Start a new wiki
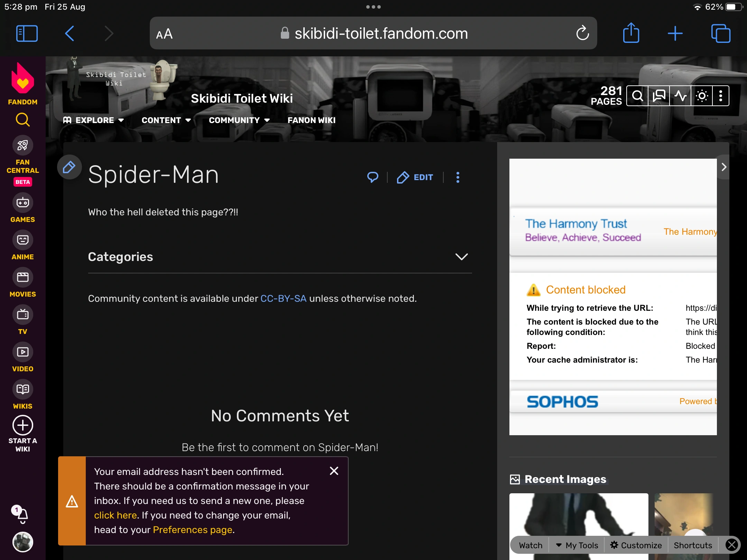Viewport: 747px width, 560px height. [22, 425]
